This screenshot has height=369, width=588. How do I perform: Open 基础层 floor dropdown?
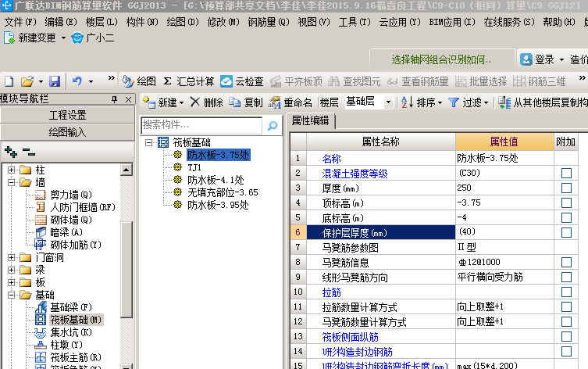[388, 102]
